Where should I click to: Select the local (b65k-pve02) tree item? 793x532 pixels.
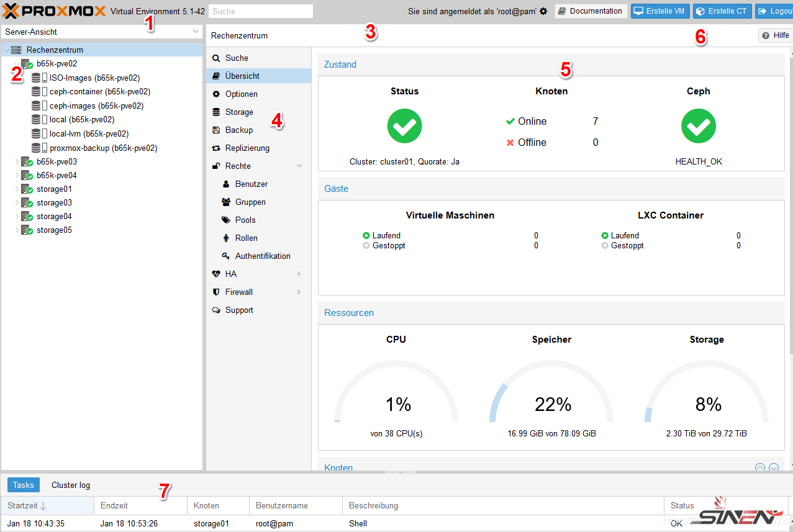102,119
